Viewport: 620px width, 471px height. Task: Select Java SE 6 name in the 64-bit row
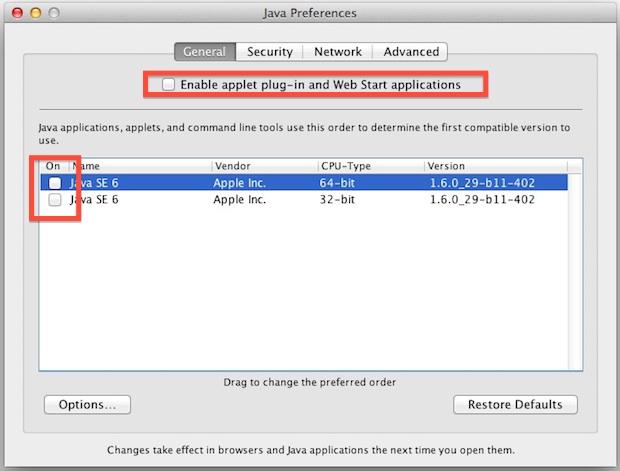pyautogui.click(x=94, y=183)
